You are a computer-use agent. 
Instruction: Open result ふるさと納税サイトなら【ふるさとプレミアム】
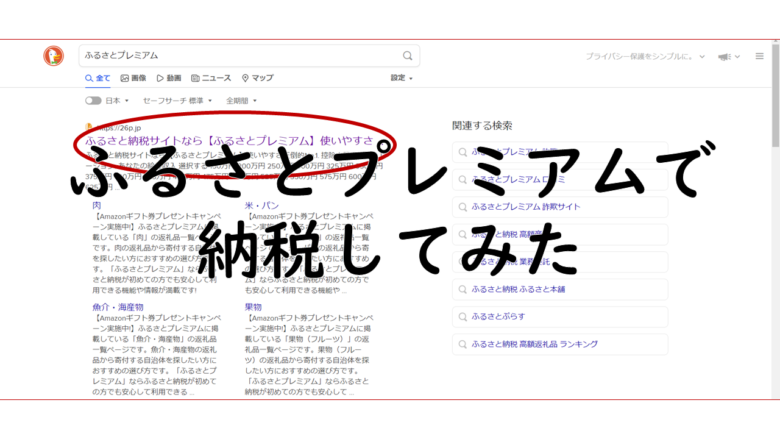(229, 141)
